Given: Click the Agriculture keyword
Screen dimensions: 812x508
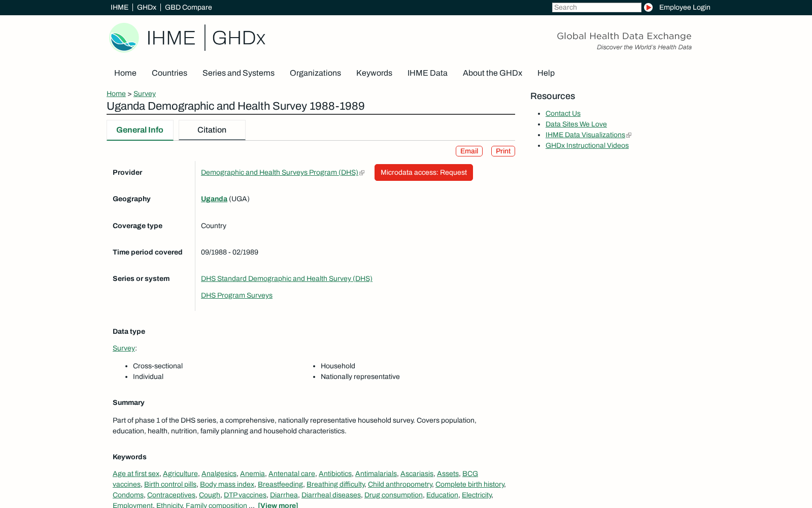Looking at the screenshot, I should click(180, 473).
